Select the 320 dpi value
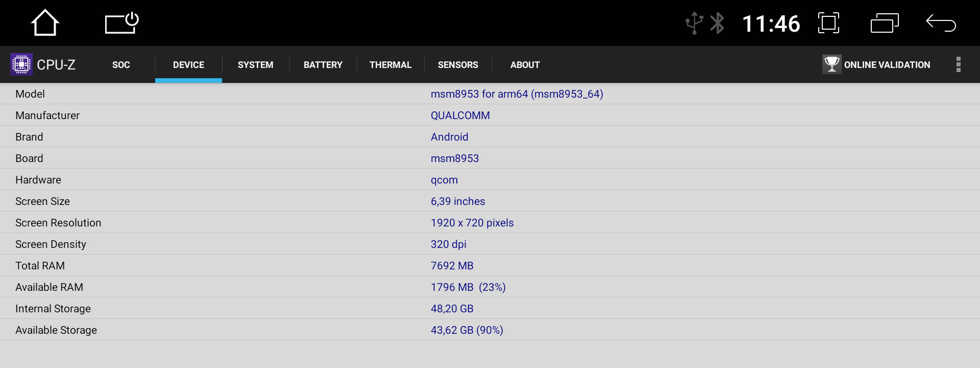Image resolution: width=980 pixels, height=368 pixels. click(448, 244)
